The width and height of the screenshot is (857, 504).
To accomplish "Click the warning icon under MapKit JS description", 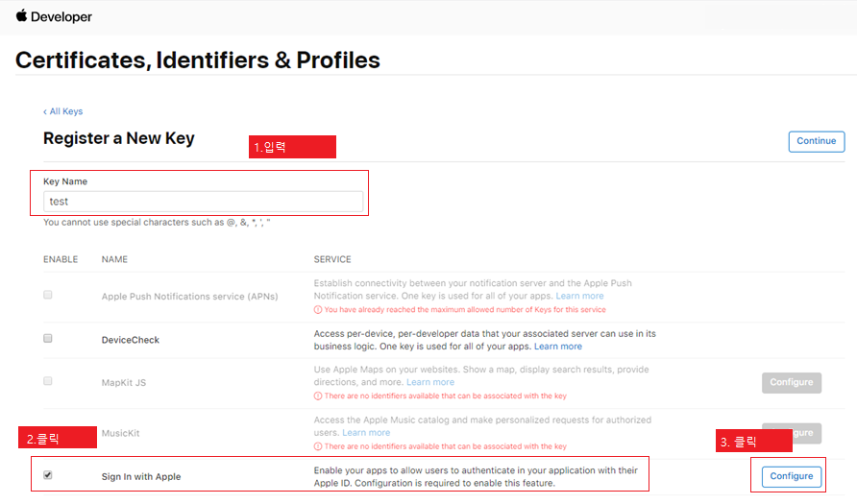I will (318, 396).
